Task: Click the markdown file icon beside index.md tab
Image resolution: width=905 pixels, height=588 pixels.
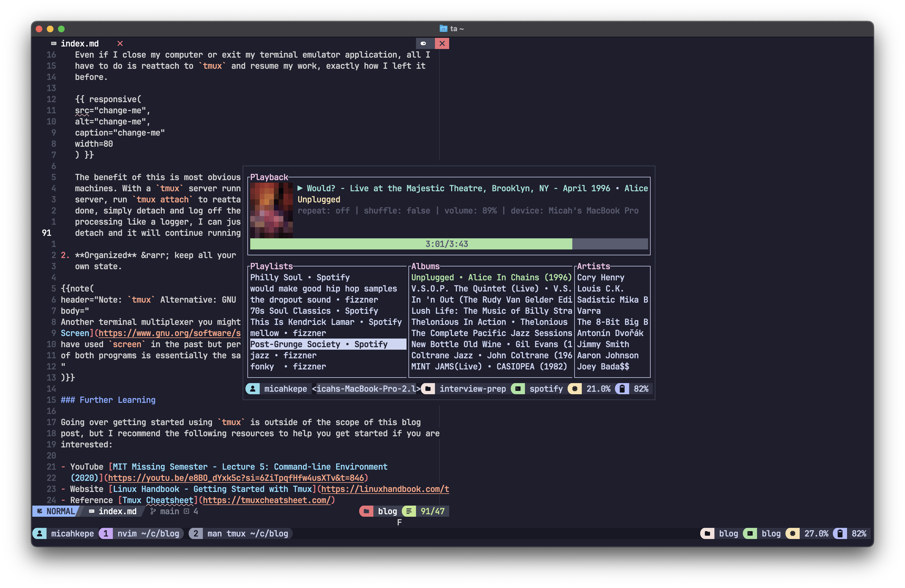Action: click(x=53, y=44)
